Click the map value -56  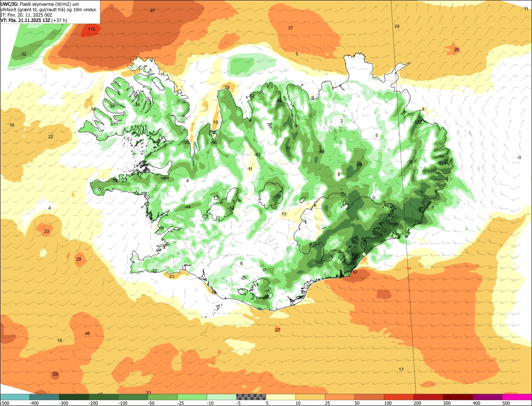pyautogui.click(x=214, y=143)
